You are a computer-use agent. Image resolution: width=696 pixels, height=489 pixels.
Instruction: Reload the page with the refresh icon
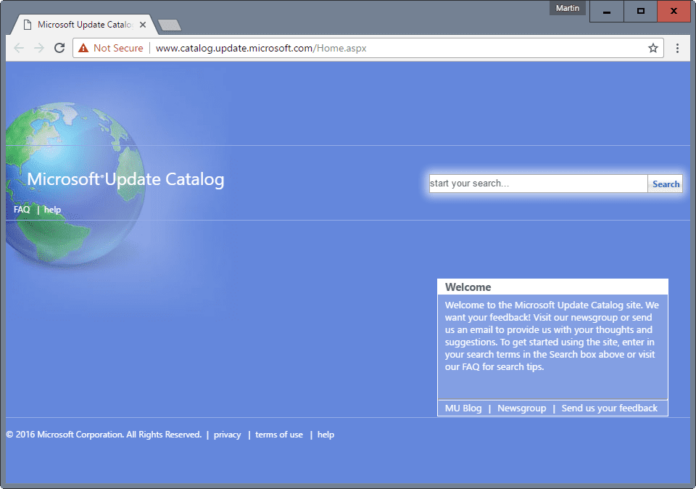tap(59, 47)
